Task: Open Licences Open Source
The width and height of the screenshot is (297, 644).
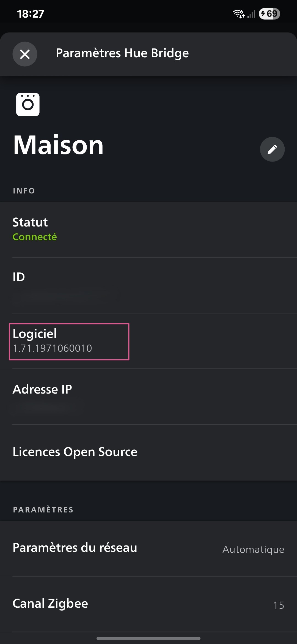Action: [x=148, y=452]
